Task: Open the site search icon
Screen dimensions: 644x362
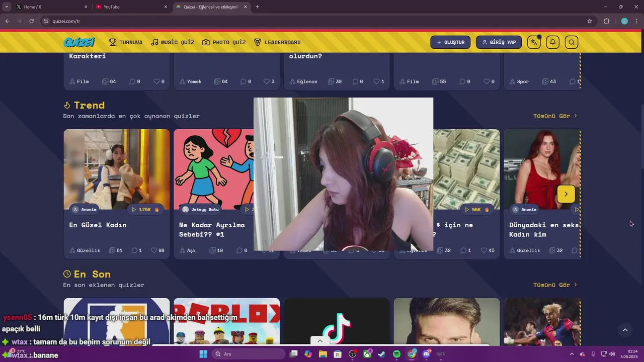Action: click(572, 42)
